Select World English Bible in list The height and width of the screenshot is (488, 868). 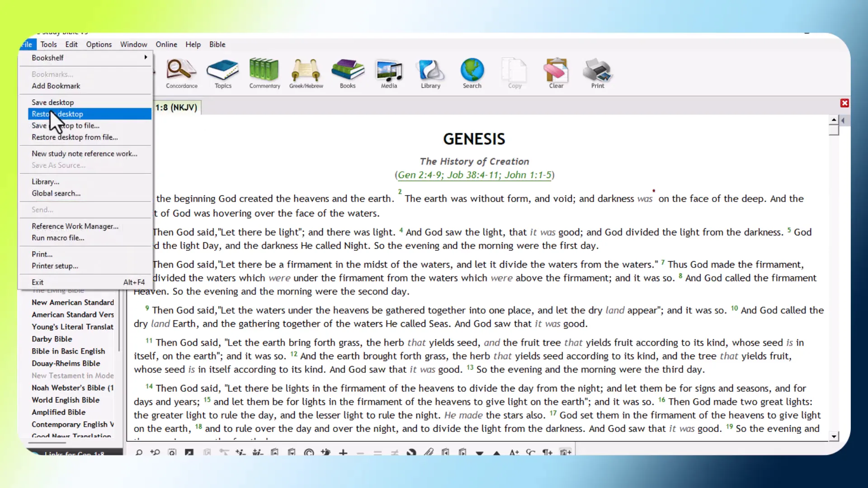[66, 400]
